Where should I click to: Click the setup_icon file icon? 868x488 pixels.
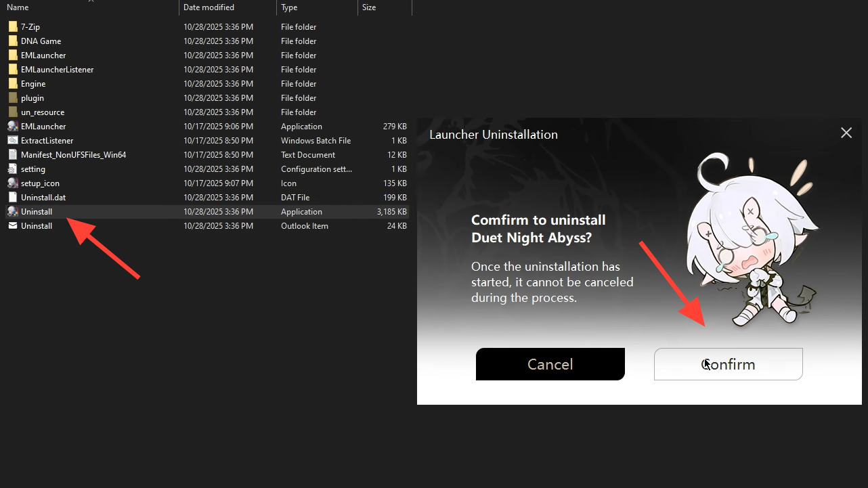tap(12, 183)
